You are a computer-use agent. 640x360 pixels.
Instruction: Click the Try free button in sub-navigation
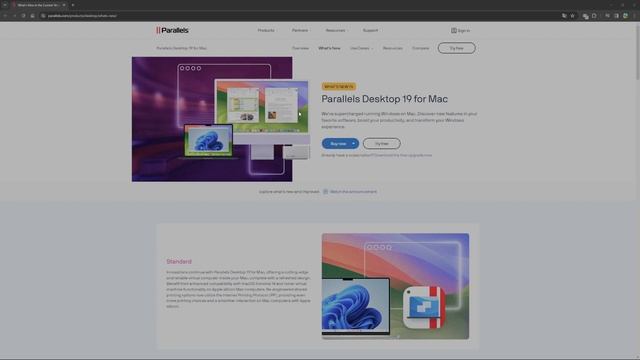point(456,48)
